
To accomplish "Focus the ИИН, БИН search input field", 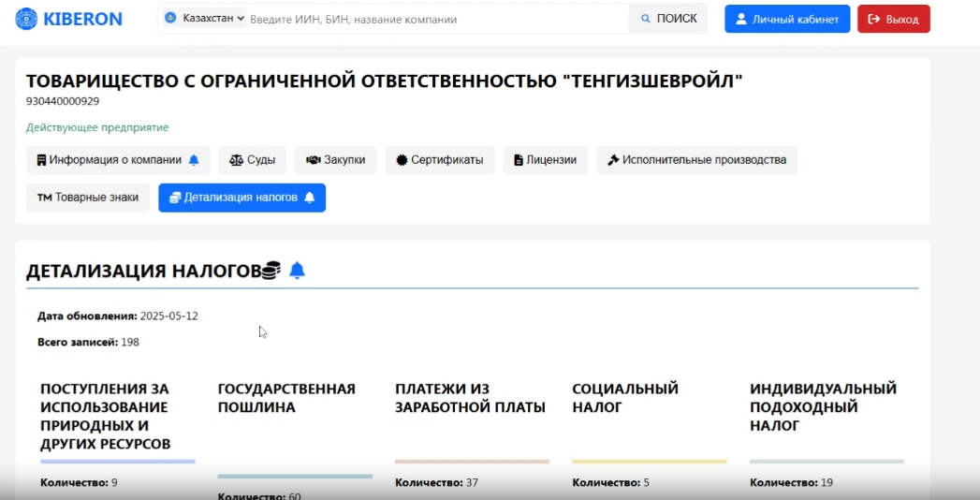I will click(x=438, y=20).
